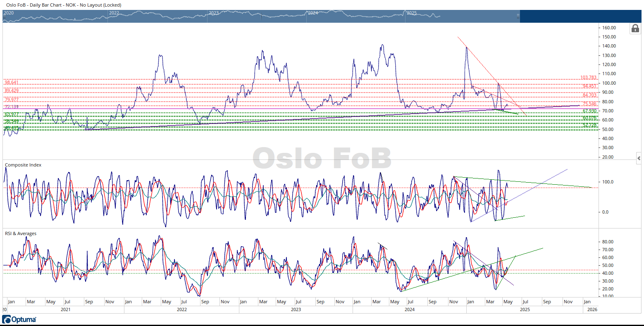The height and width of the screenshot is (326, 644).
Task: Expand the collapsed right side panel arrow
Action: point(639,158)
